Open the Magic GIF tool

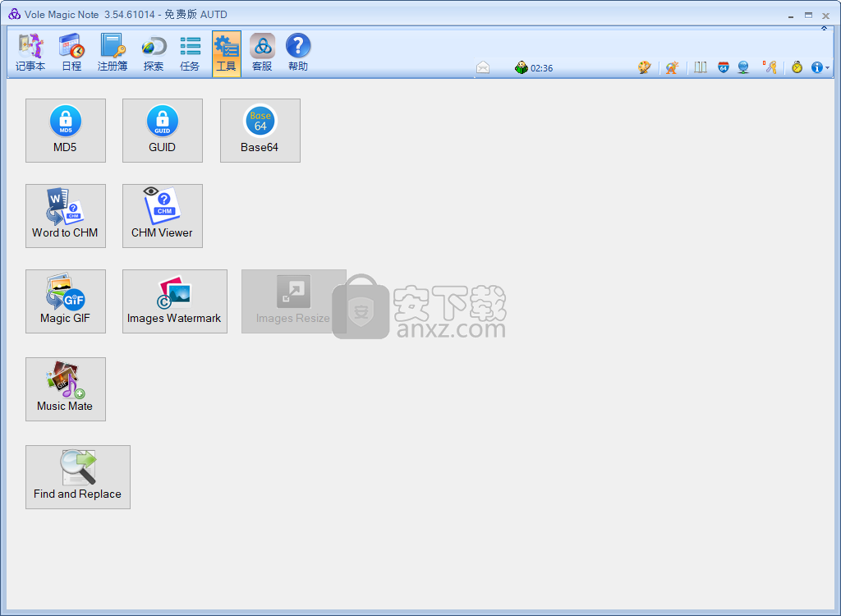[66, 301]
